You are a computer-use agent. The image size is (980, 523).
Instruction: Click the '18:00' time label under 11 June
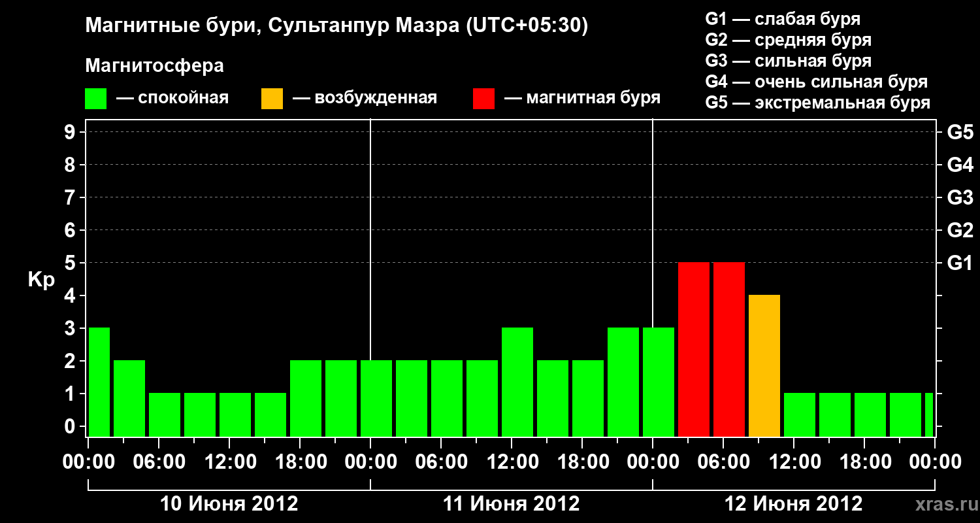(582, 462)
